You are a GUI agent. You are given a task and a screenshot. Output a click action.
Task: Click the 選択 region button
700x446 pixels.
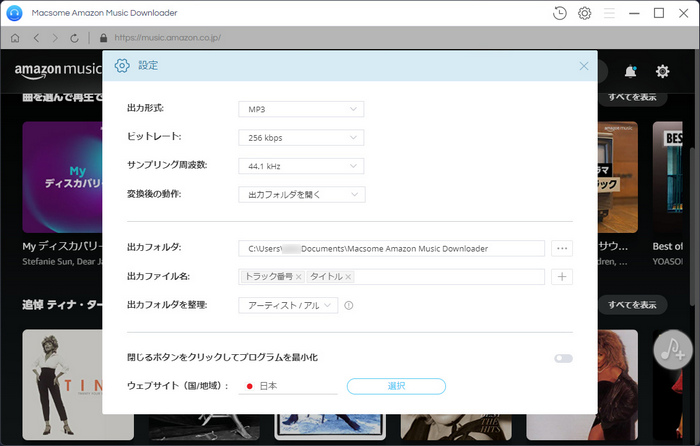(x=396, y=386)
